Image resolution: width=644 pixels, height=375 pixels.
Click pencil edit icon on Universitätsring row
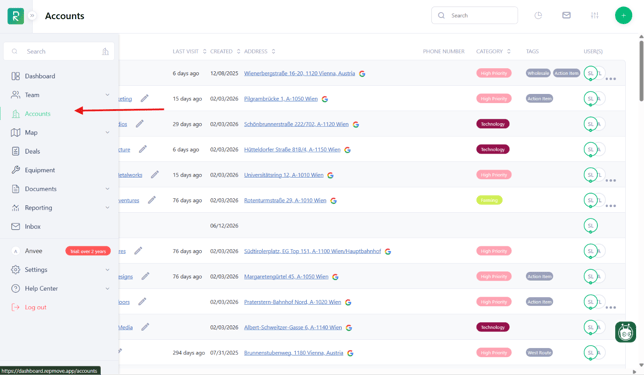[154, 175]
